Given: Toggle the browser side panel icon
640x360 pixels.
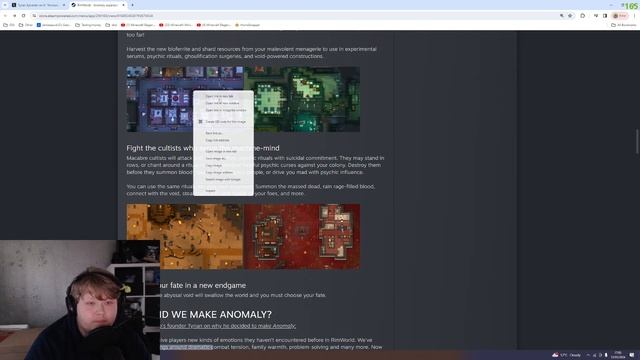Looking at the screenshot, I should (x=605, y=16).
